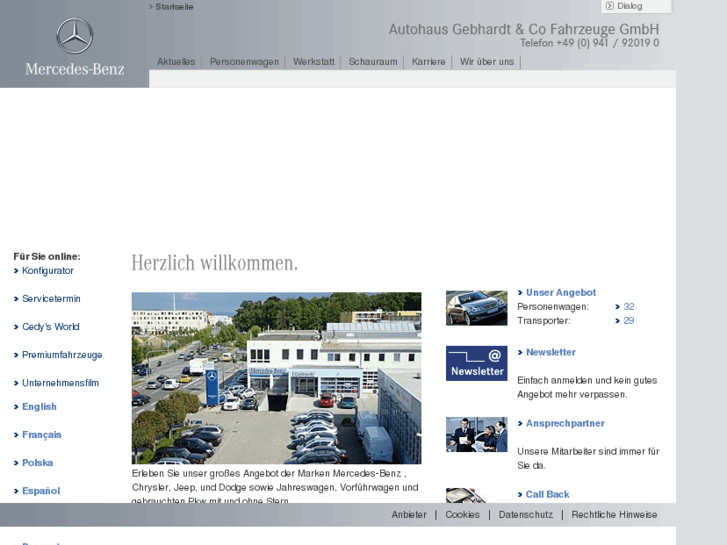Click the Mercedes-Benz wordmark text
Screen dimensions: 727x545
(75, 69)
